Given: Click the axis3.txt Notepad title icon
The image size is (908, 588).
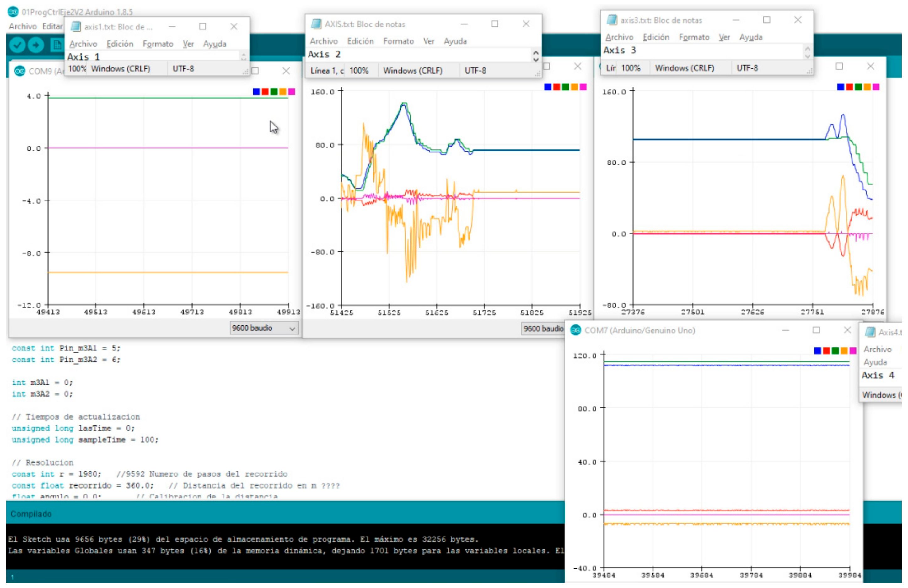Looking at the screenshot, I should coord(612,20).
